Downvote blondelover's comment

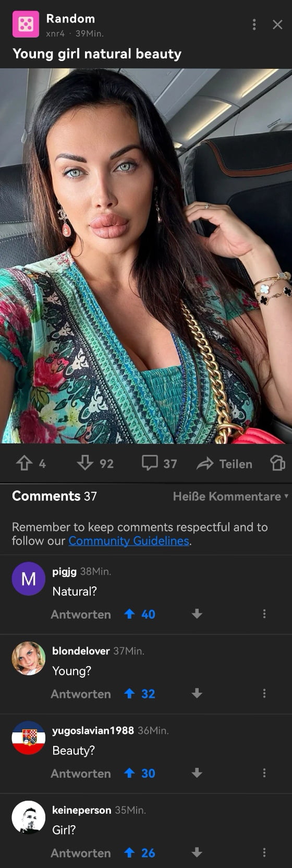[x=197, y=693]
